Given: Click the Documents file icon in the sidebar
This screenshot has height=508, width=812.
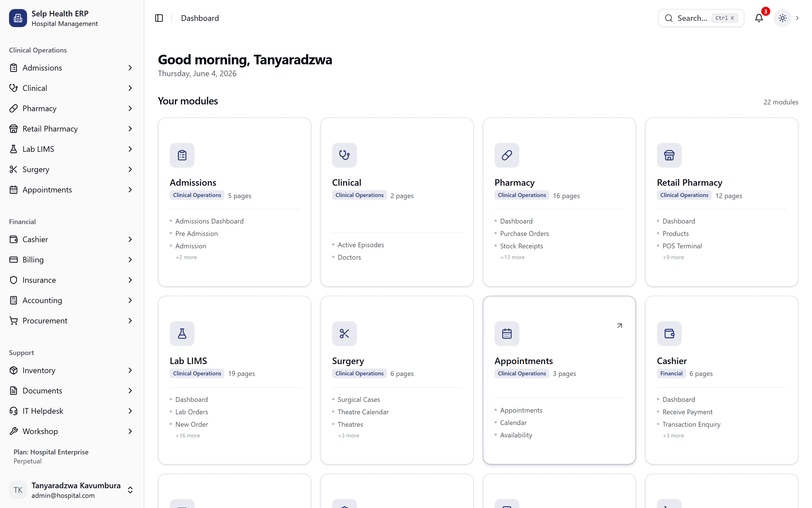Looking at the screenshot, I should point(14,391).
